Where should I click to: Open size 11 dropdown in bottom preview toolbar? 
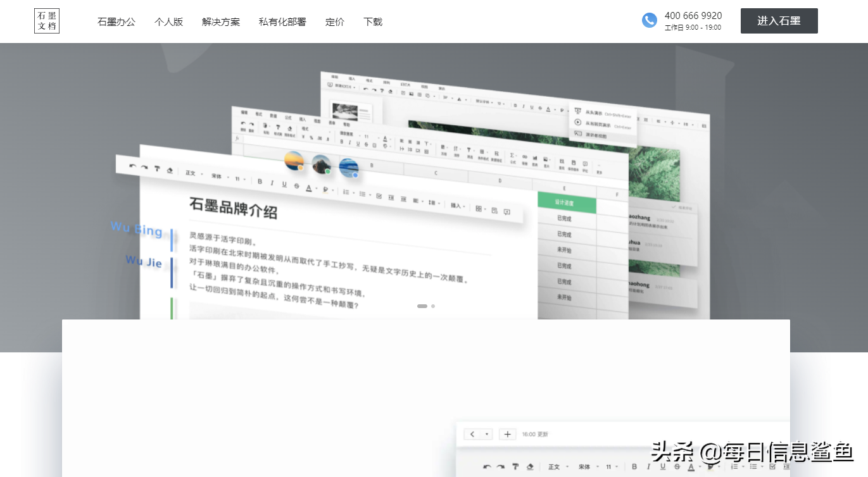[x=612, y=467]
